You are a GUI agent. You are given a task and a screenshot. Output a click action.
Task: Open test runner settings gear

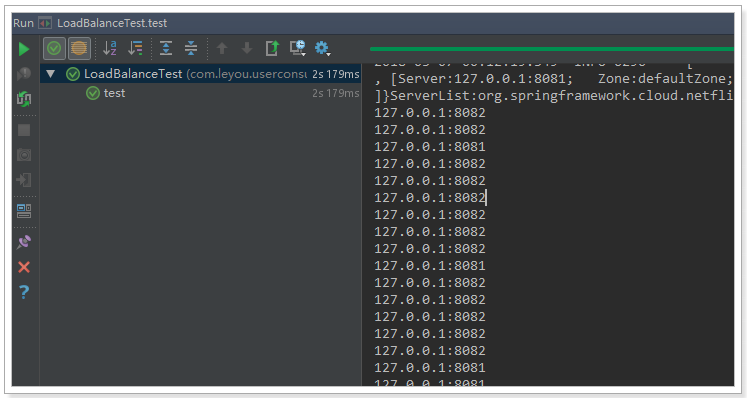click(322, 48)
